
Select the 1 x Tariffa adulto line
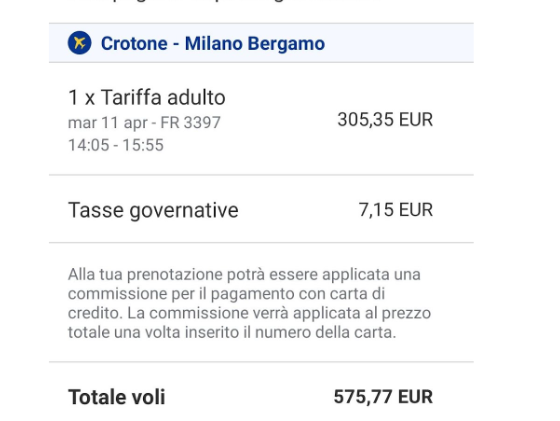coord(146,97)
